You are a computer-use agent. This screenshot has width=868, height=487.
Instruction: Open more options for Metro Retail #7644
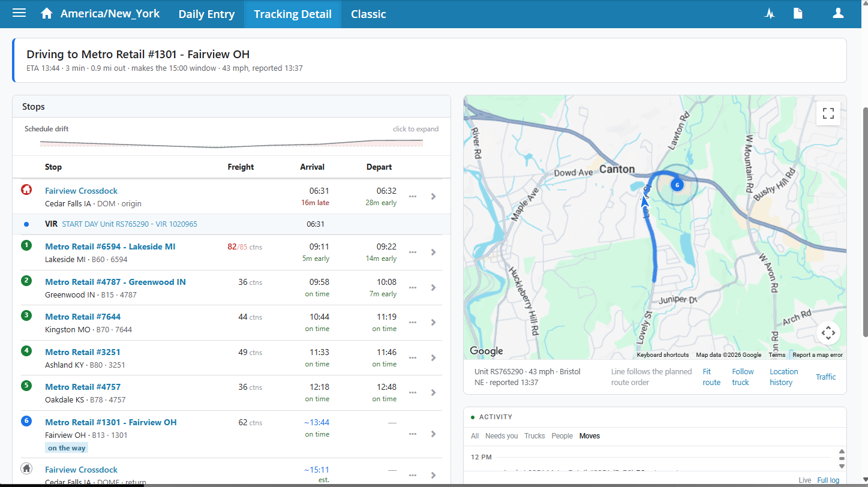click(x=413, y=323)
